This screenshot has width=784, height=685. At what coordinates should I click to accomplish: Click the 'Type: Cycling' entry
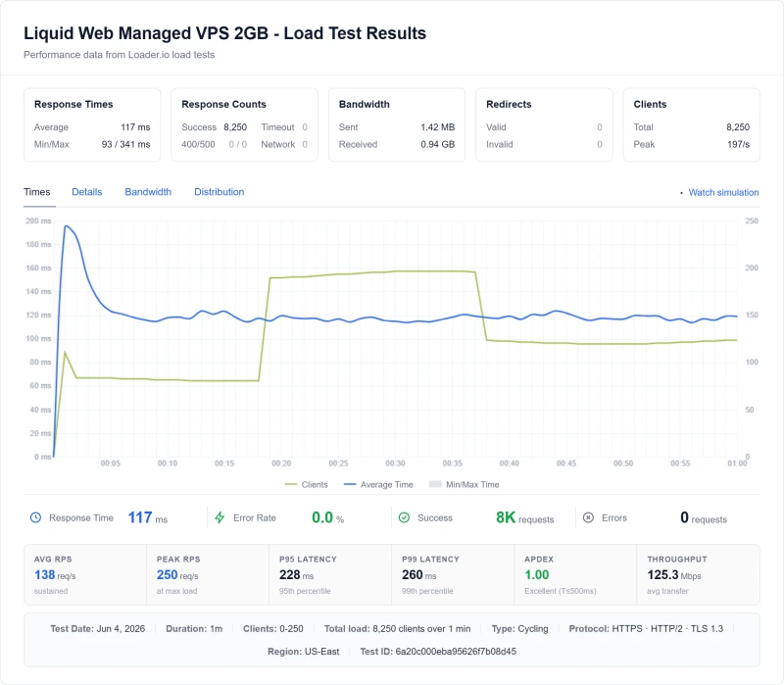(x=520, y=629)
